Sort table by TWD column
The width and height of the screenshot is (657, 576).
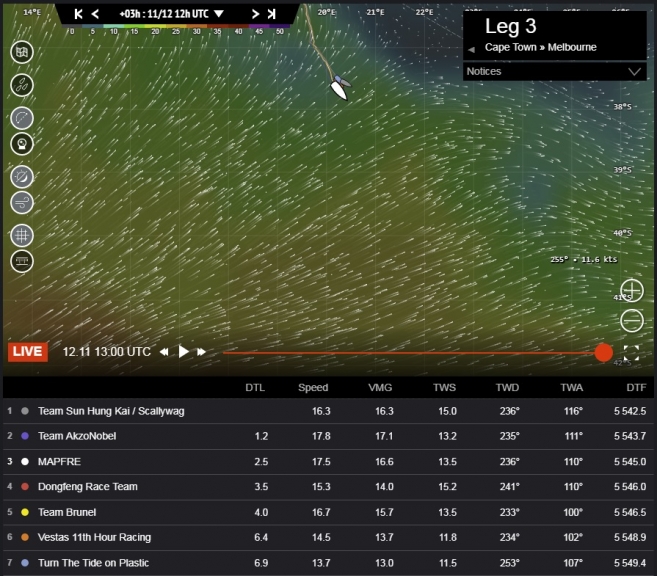coord(507,387)
